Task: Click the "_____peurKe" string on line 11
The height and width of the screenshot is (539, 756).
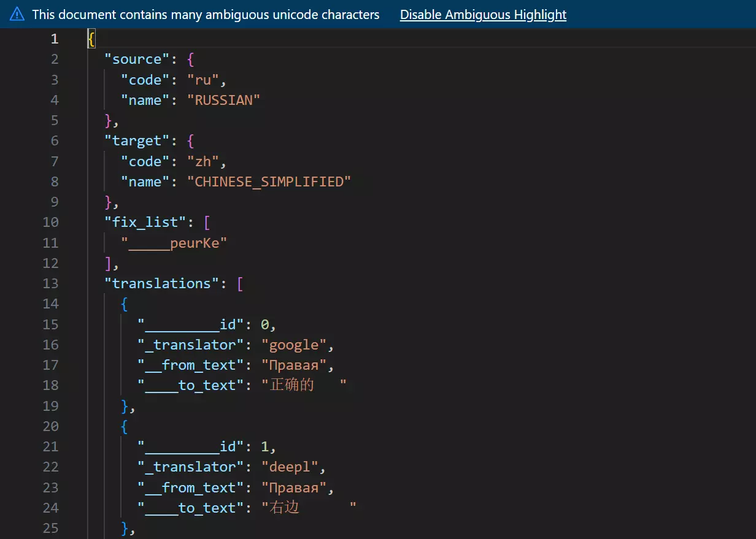Action: pyautogui.click(x=174, y=243)
